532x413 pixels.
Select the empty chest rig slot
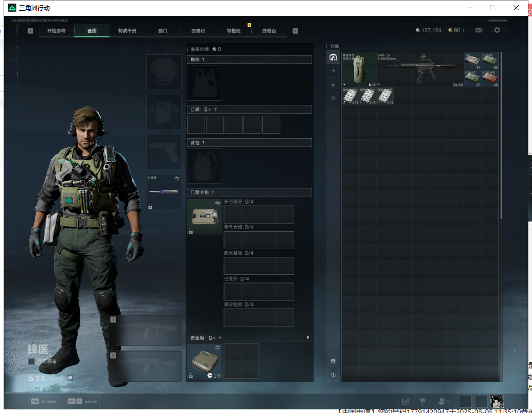[205, 83]
